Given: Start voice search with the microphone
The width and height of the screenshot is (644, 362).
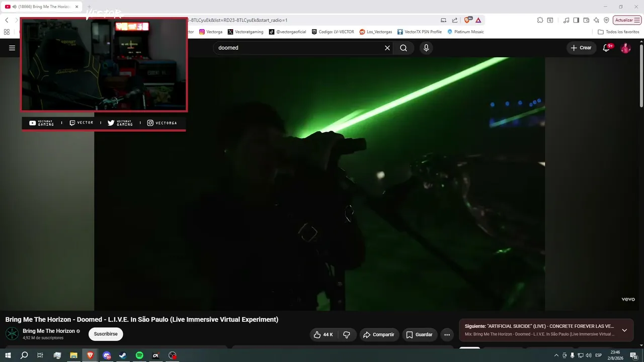Looking at the screenshot, I should point(426,48).
